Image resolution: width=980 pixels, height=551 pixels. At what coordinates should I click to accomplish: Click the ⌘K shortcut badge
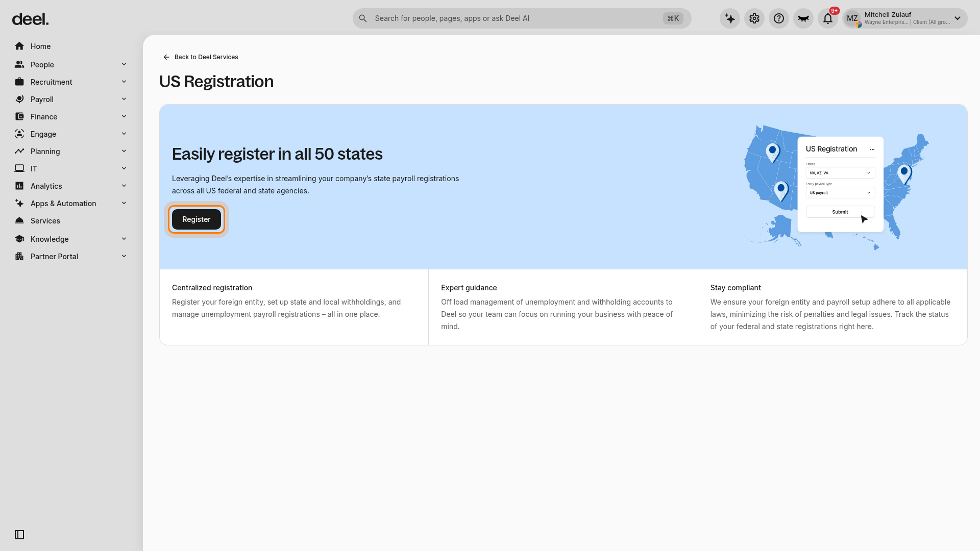point(673,18)
